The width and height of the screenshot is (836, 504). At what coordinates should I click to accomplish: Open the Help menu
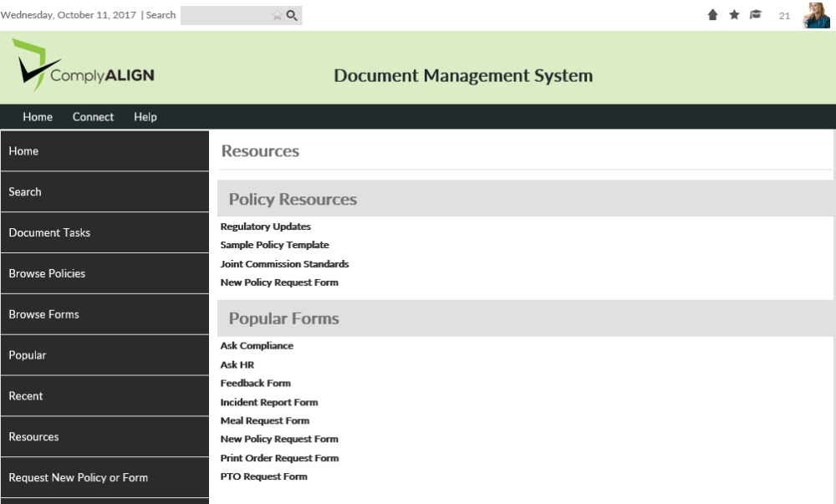145,117
